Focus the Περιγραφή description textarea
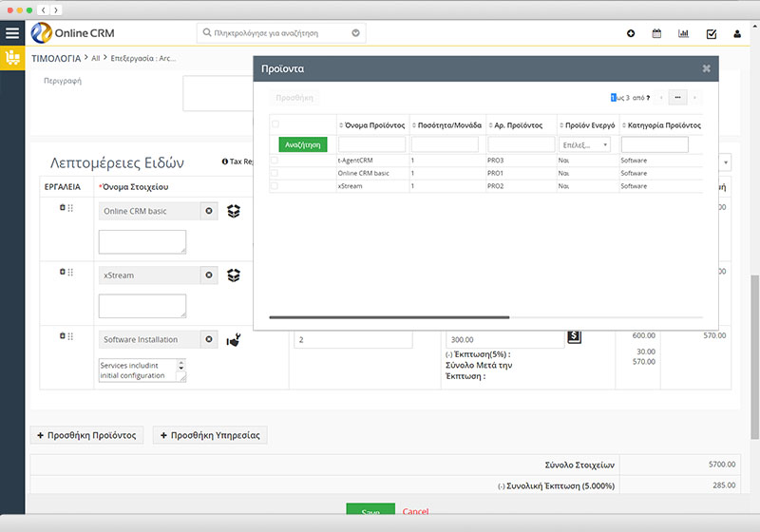The width and height of the screenshot is (760, 532). (218, 93)
